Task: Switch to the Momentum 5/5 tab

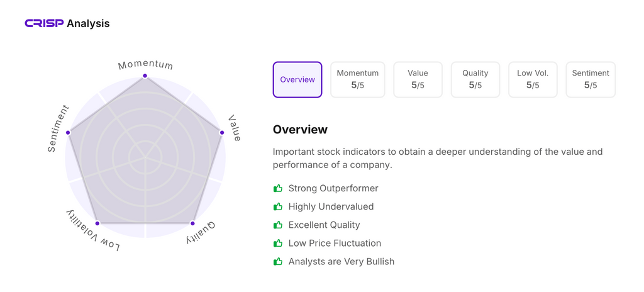Action: [x=358, y=79]
